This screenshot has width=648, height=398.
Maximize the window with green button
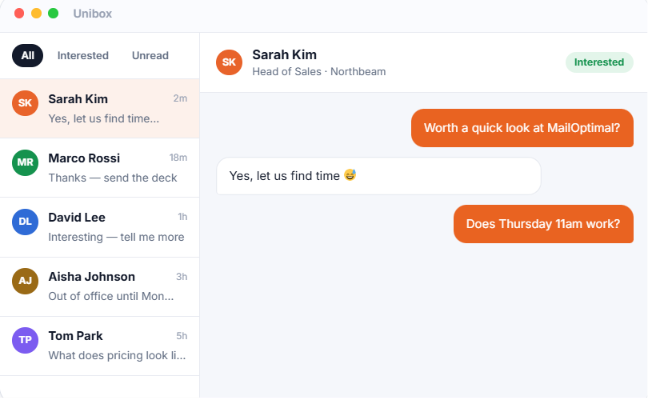point(53,13)
